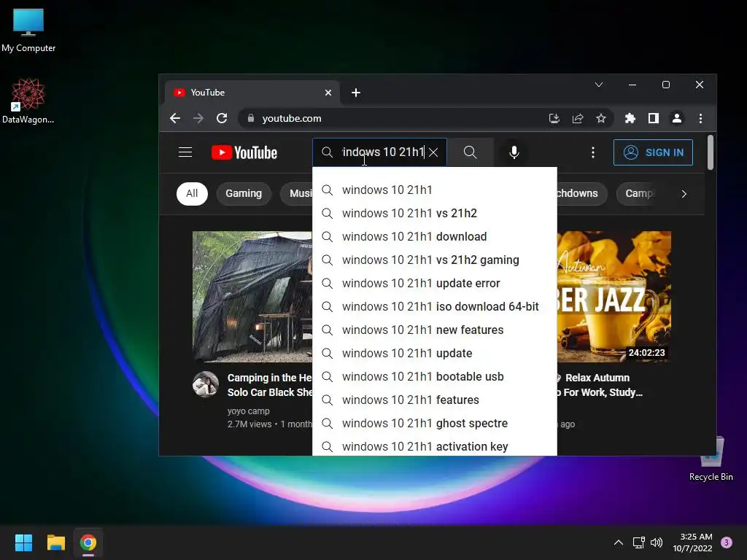Click the SIGN IN button
Viewport: 747px width, 560px height.
(653, 152)
